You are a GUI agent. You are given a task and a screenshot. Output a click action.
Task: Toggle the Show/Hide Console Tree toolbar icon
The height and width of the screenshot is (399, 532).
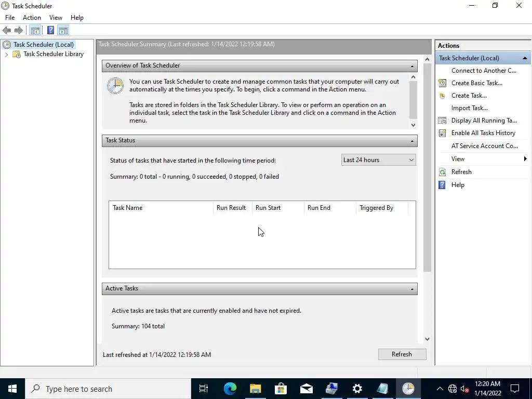point(35,31)
